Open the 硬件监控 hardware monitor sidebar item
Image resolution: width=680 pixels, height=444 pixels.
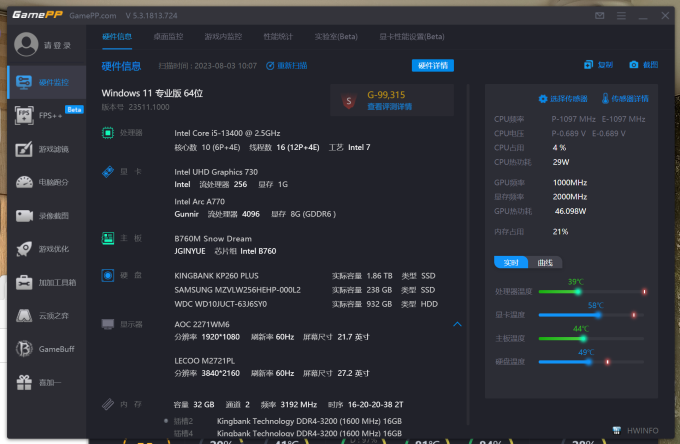tap(47, 82)
